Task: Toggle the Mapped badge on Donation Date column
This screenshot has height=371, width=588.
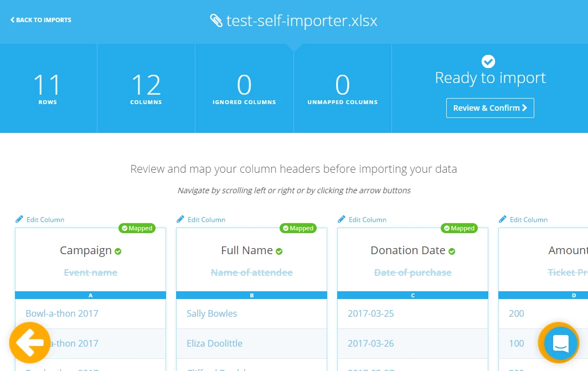Action: 459,228
